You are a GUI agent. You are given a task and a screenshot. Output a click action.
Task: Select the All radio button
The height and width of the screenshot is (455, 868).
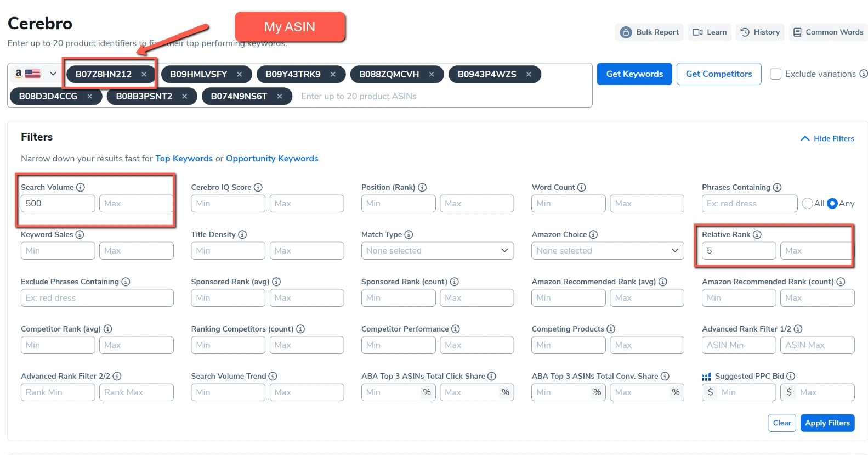click(x=807, y=204)
